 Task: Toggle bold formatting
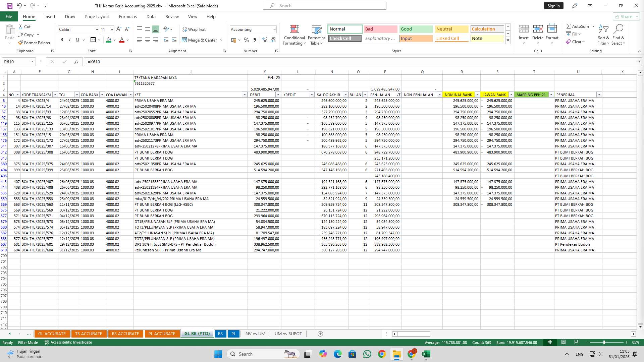click(61, 40)
